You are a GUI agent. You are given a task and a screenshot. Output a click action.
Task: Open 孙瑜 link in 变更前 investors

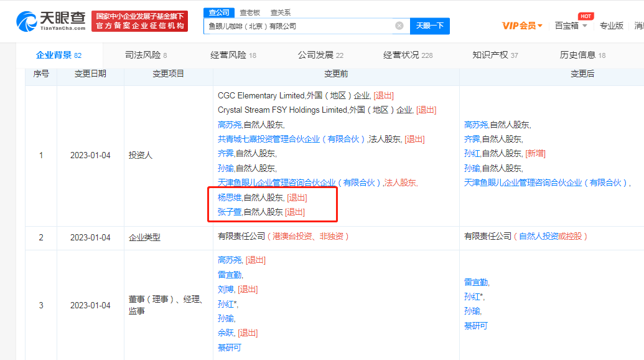pyautogui.click(x=225, y=169)
